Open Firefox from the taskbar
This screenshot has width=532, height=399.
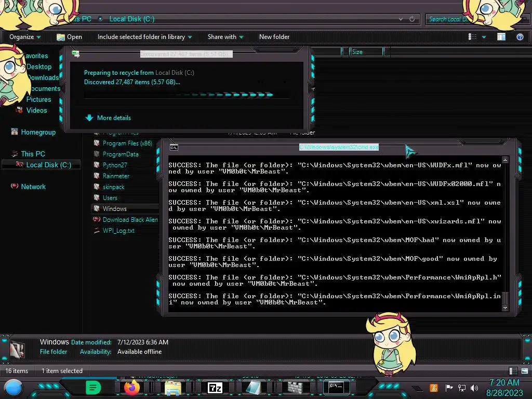coord(131,388)
